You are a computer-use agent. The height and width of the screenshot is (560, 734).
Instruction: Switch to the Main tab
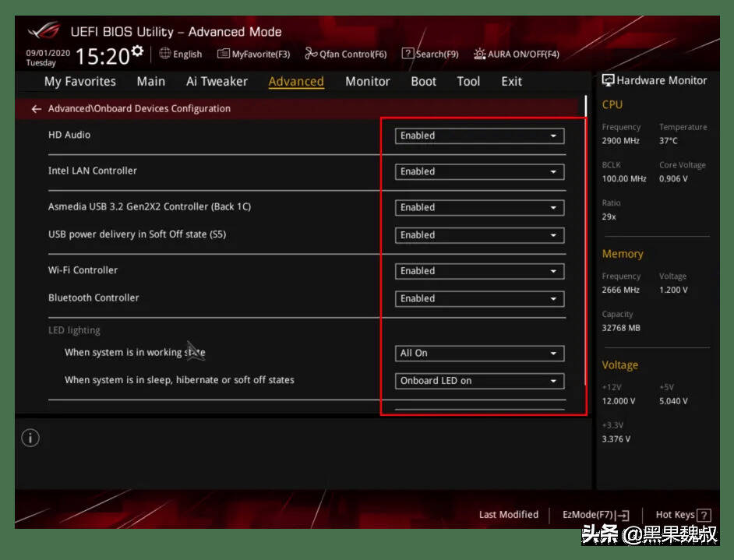click(x=150, y=82)
